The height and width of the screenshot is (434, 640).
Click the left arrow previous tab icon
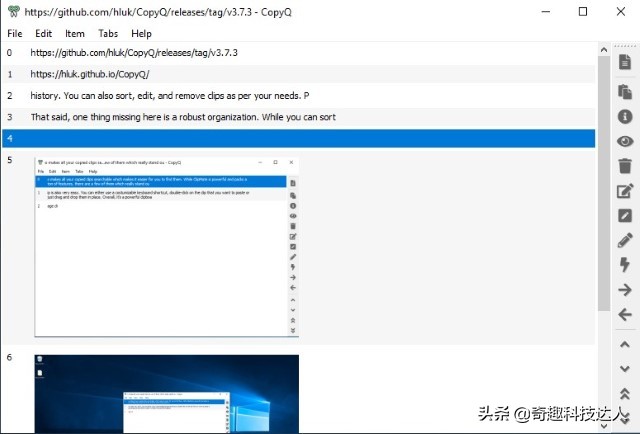625,315
